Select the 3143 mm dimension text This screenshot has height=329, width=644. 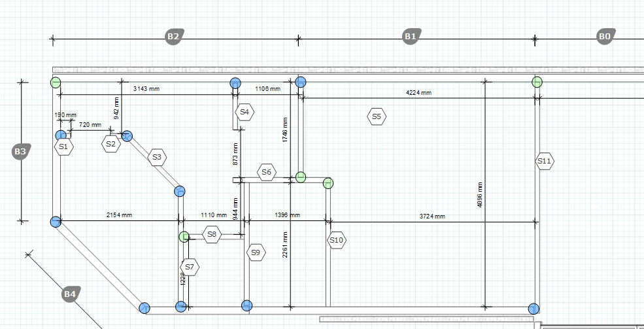click(x=146, y=88)
